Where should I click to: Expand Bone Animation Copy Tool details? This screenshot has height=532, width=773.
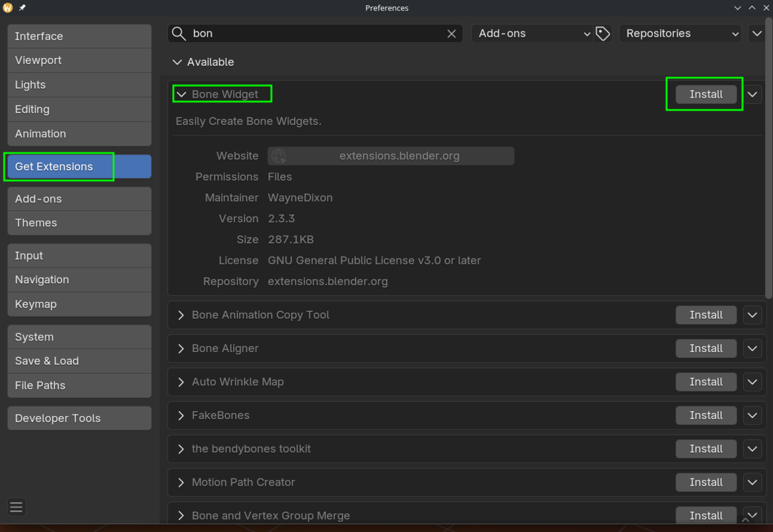click(181, 315)
